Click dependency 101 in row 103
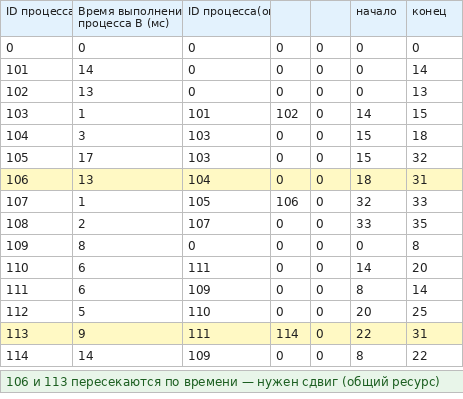This screenshot has width=463, height=399. pos(226,114)
